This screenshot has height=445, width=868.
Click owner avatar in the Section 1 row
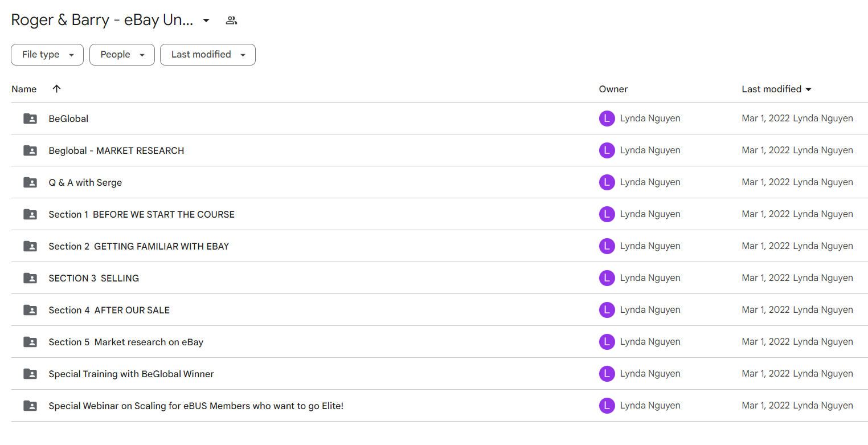pyautogui.click(x=607, y=214)
